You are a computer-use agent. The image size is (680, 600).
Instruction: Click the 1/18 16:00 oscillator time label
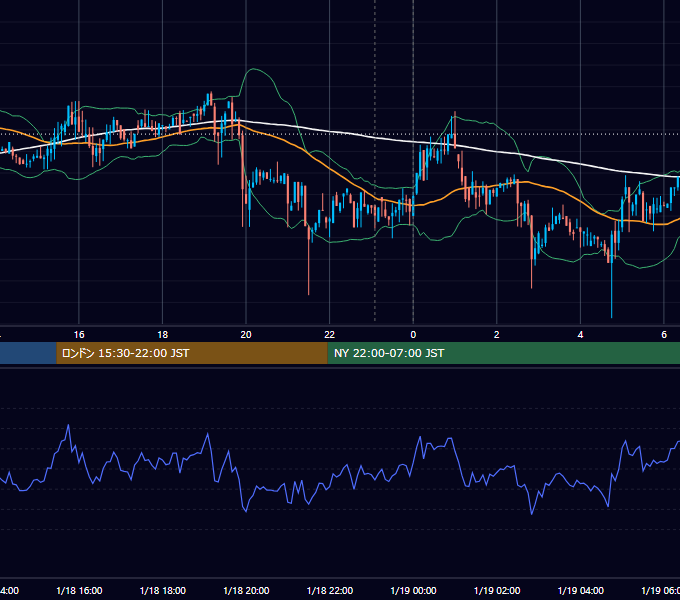pyautogui.click(x=79, y=591)
